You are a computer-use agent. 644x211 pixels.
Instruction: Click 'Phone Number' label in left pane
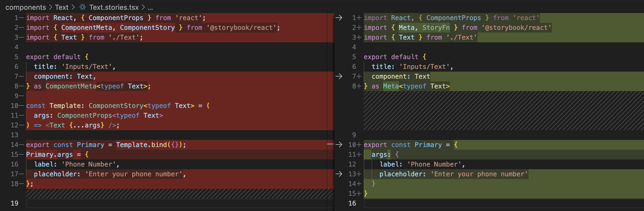[89, 164]
